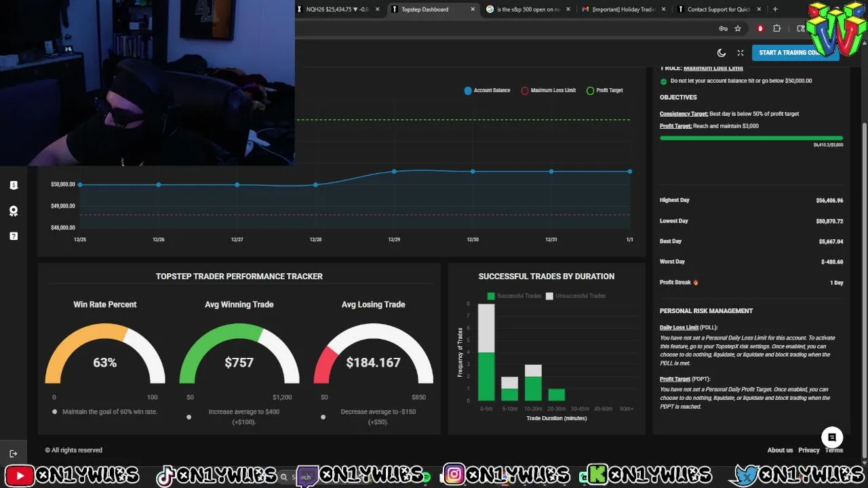Viewport: 868px width, 488px height.
Task: Click the 12/28 data point on balance chart
Action: (315, 184)
